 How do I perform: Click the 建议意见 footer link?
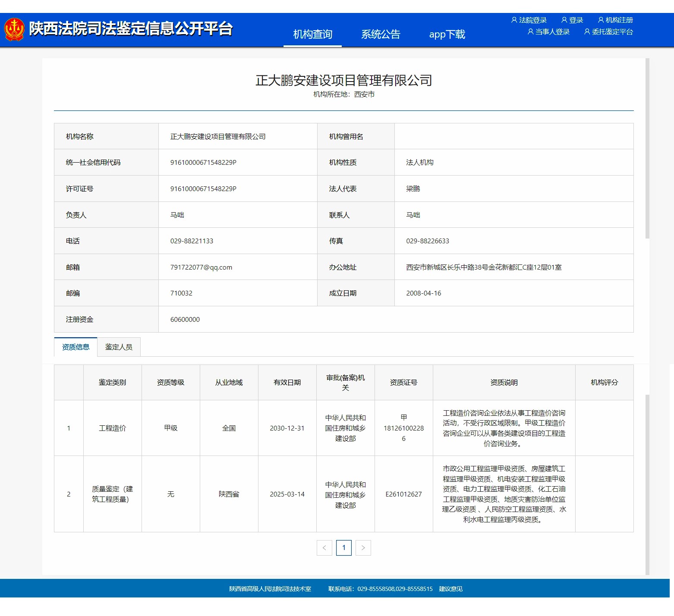coord(450,589)
